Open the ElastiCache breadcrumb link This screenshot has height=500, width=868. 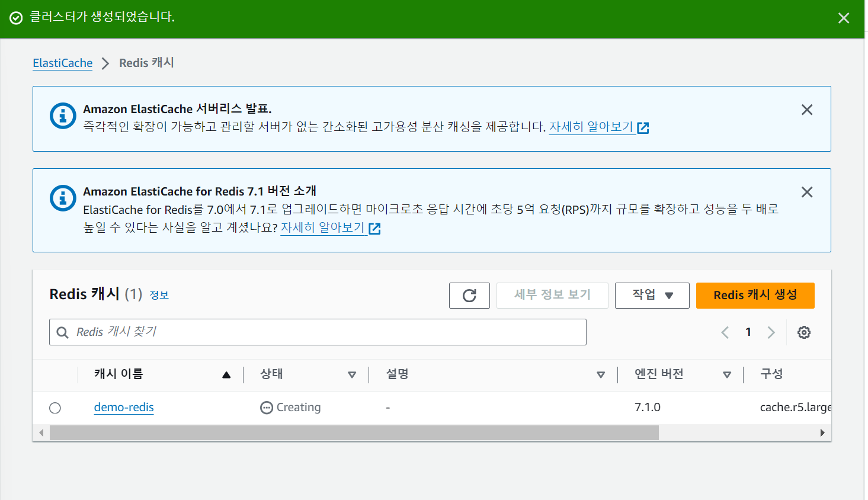[x=63, y=63]
